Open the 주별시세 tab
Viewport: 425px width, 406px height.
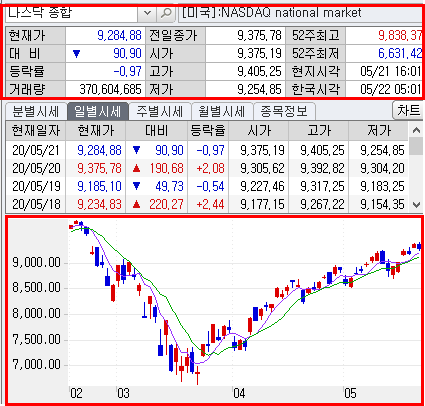tap(159, 111)
